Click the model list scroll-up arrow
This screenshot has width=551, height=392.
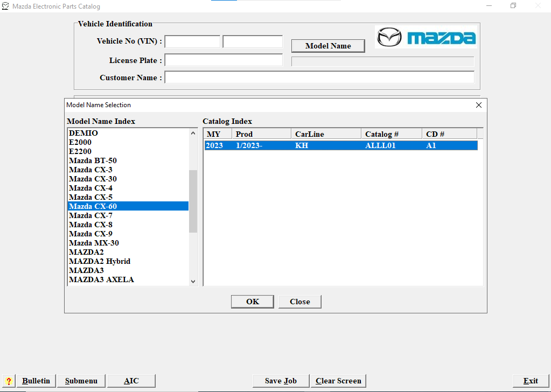coord(193,133)
